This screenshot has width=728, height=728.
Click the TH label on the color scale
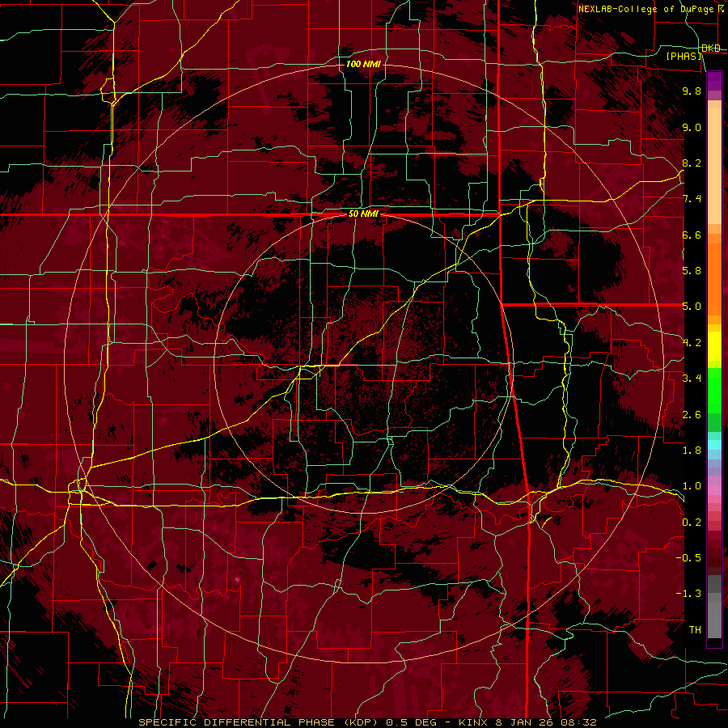click(x=695, y=630)
